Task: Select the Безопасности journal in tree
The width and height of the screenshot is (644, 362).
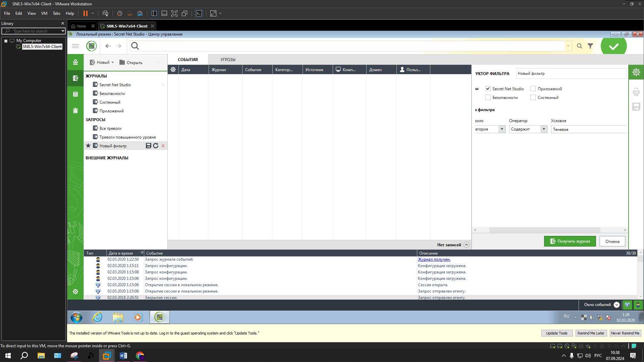Action: (x=112, y=94)
